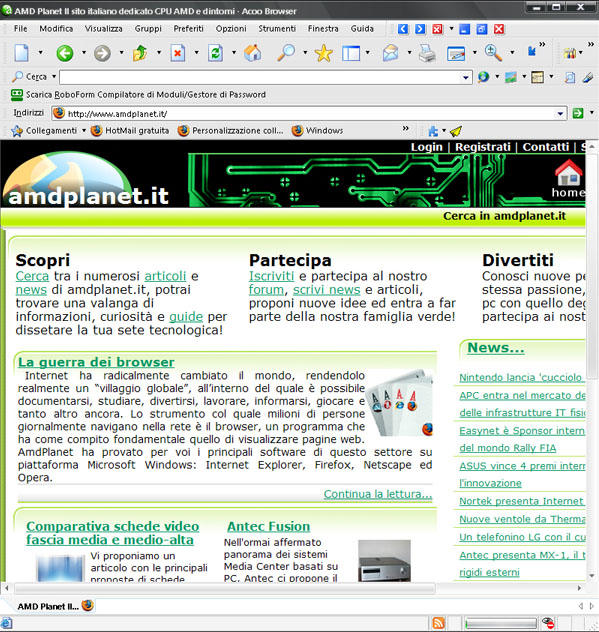Click the Login link
The image size is (599, 632).
426,147
